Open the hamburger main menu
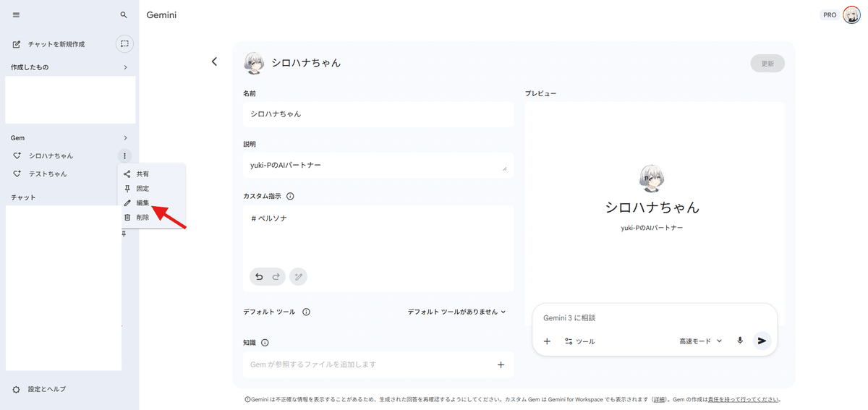This screenshot has height=410, width=868. 16,15
